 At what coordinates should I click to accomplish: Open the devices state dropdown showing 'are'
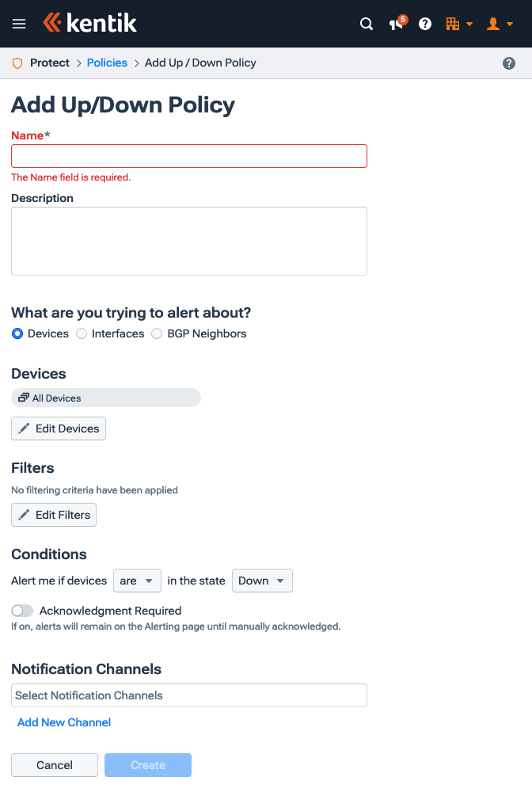[x=136, y=581]
